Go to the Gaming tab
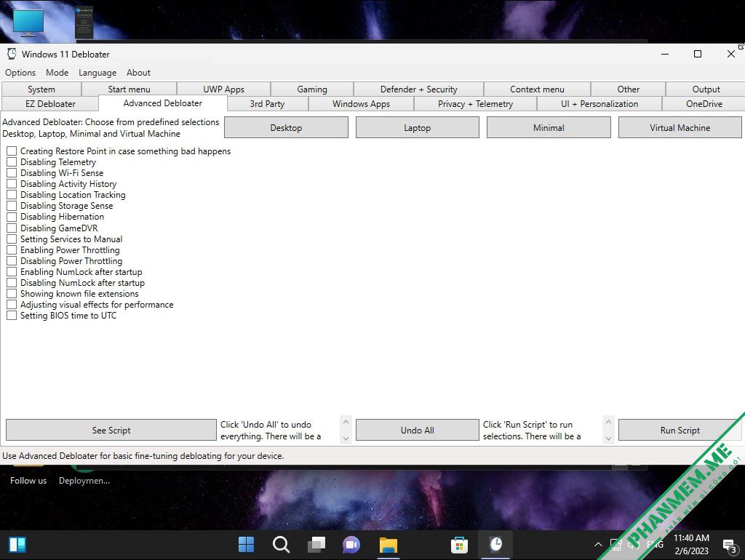This screenshot has width=745, height=560. 312,89
